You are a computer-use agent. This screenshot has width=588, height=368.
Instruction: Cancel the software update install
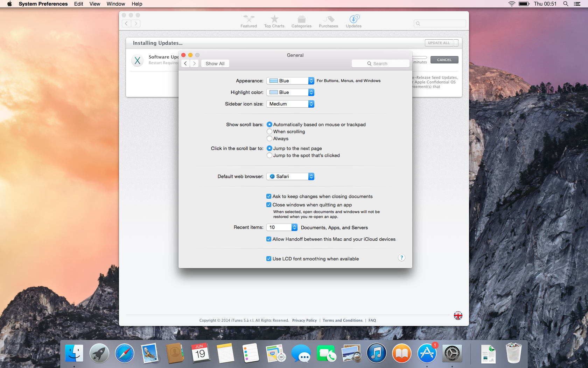tap(444, 60)
